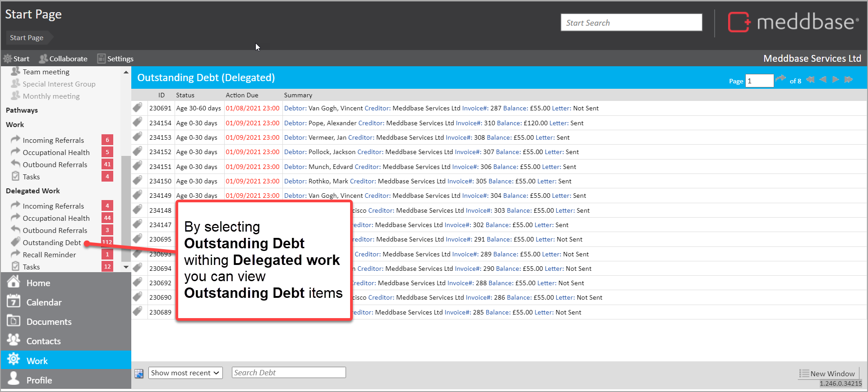Screen dimensions: 868x392
Task: Open the Documents section
Action: click(x=49, y=322)
